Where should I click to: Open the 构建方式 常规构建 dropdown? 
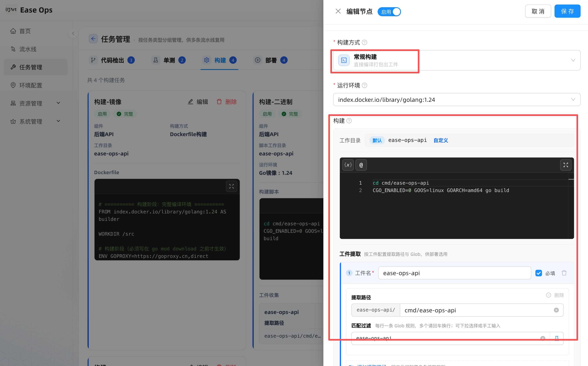pos(457,60)
